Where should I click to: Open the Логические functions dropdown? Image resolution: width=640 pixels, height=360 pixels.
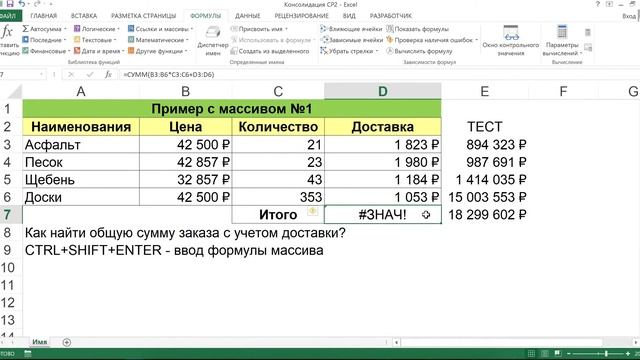coord(97,29)
